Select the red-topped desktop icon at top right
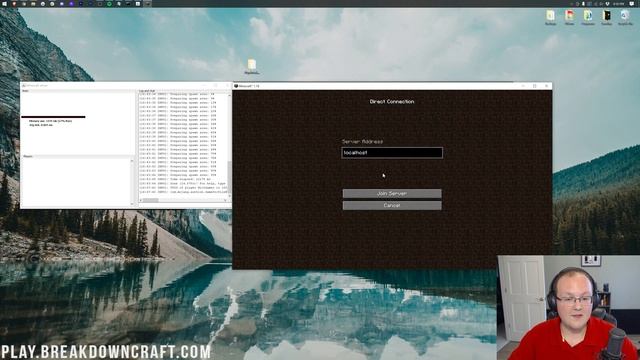The width and height of the screenshot is (640, 360). pyautogui.click(x=569, y=17)
